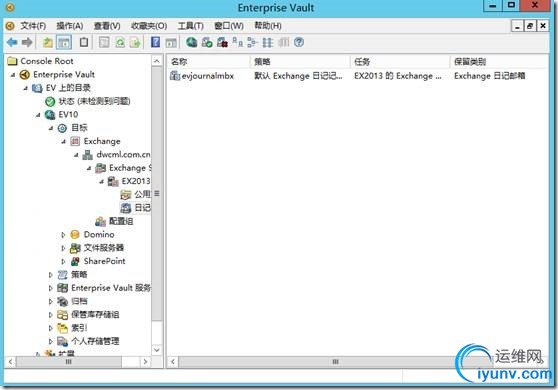
Task: Click the globe site toolbar icon
Action: point(191,42)
